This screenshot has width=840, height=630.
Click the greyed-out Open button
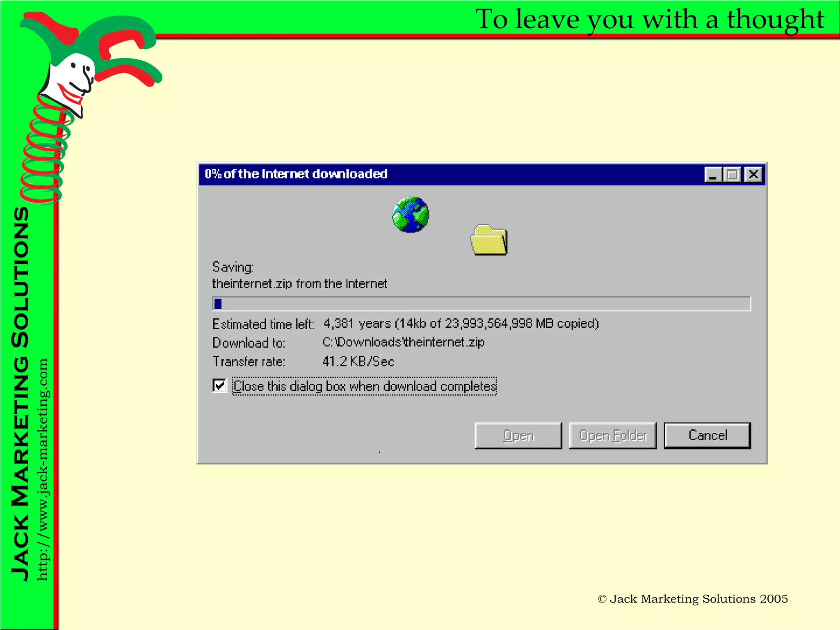click(x=518, y=436)
